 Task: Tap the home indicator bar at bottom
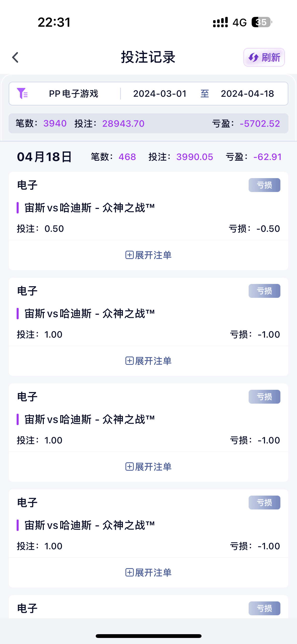148,636
